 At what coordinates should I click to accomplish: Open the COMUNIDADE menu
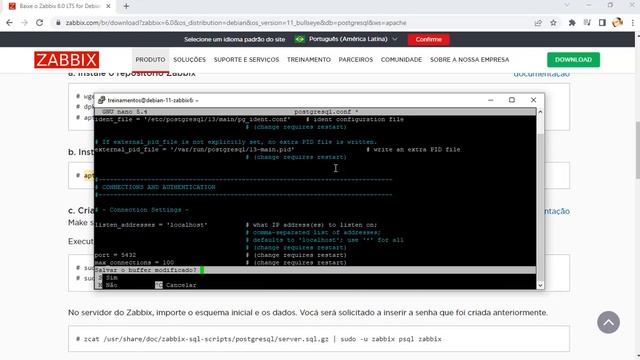(x=401, y=60)
